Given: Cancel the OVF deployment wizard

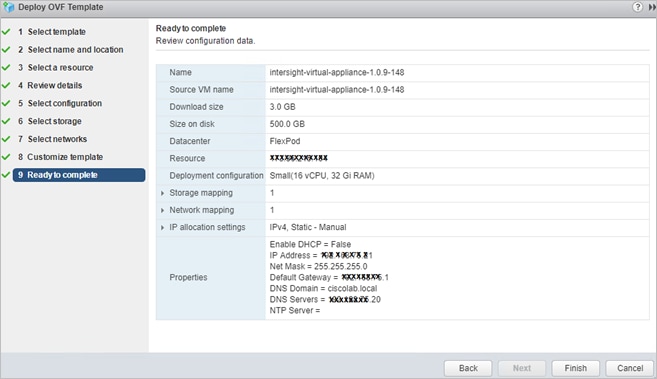Looking at the screenshot, I should (x=630, y=368).
